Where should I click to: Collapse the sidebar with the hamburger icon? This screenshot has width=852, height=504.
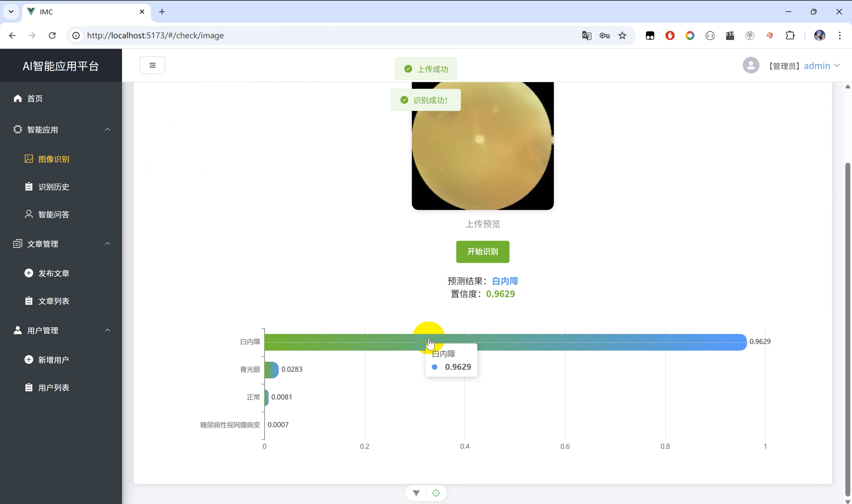(x=152, y=65)
